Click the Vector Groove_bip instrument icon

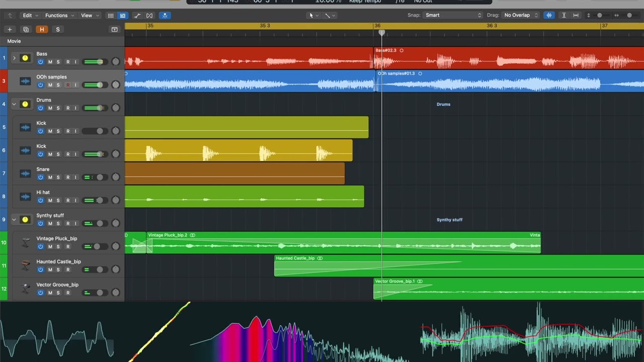[x=26, y=289]
